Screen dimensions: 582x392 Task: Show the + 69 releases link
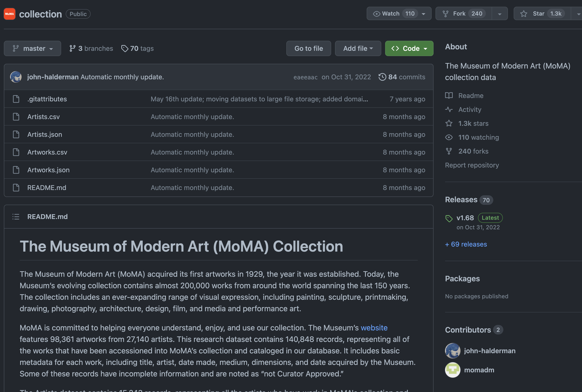[x=466, y=244]
